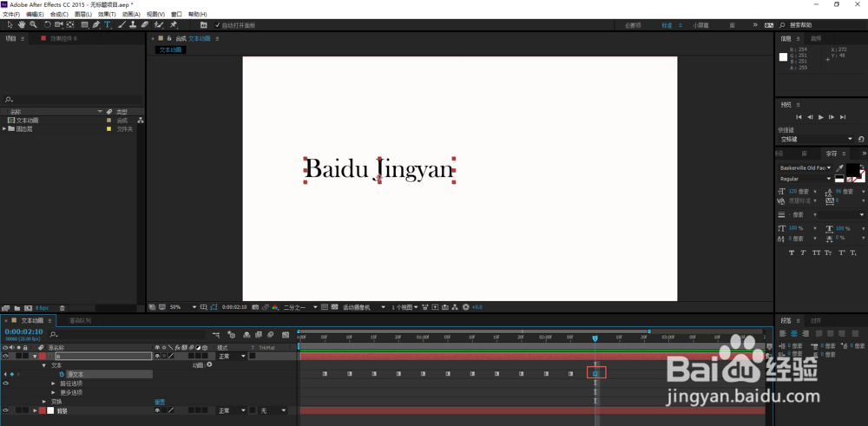
Task: Open the 1个视图 view layout dropdown
Action: tap(404, 306)
